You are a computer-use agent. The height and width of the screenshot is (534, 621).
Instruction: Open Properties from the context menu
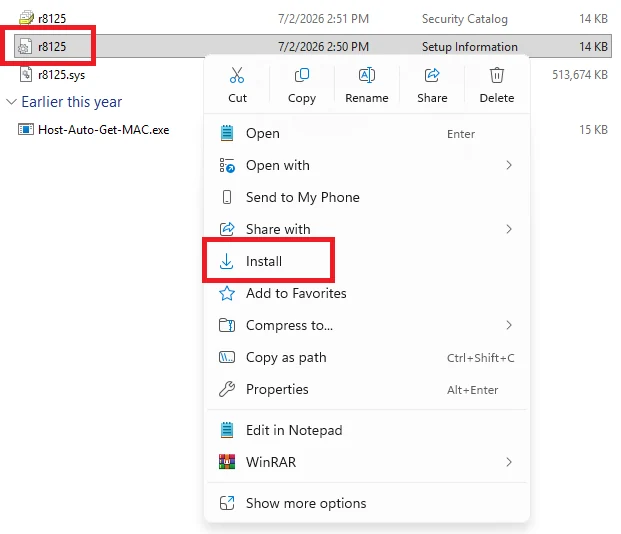pyautogui.click(x=367, y=389)
